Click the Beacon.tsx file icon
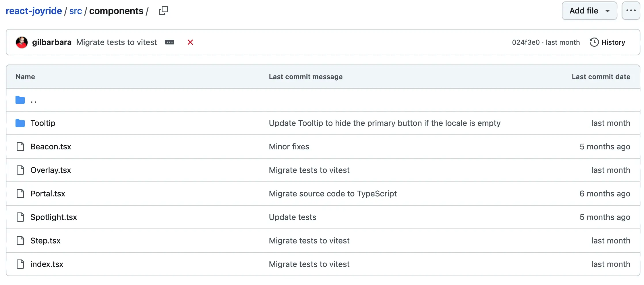The image size is (644, 285). (20, 147)
